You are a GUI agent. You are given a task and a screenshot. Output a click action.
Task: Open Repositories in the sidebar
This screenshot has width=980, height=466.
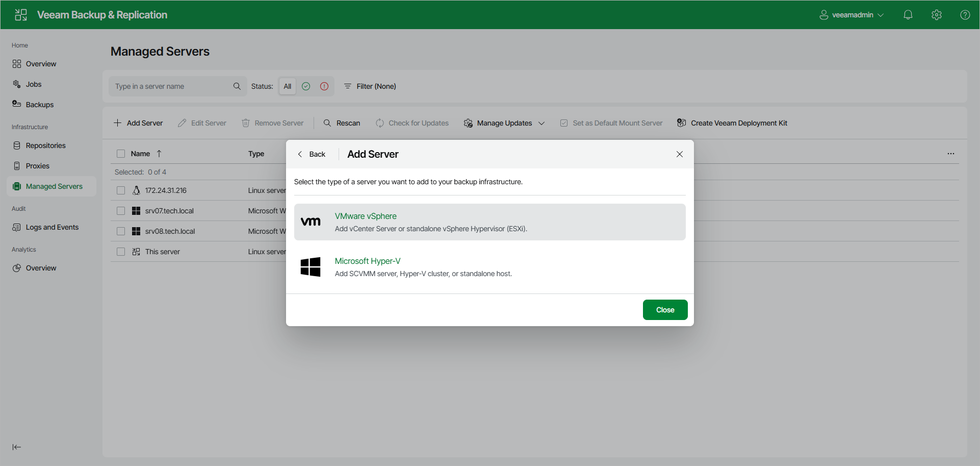coord(51,145)
